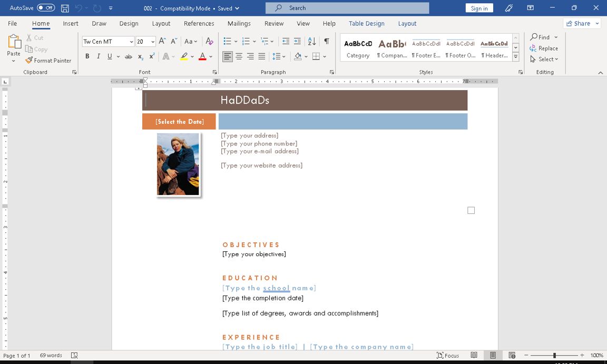
Task: Open the File menu
Action: [x=13, y=24]
